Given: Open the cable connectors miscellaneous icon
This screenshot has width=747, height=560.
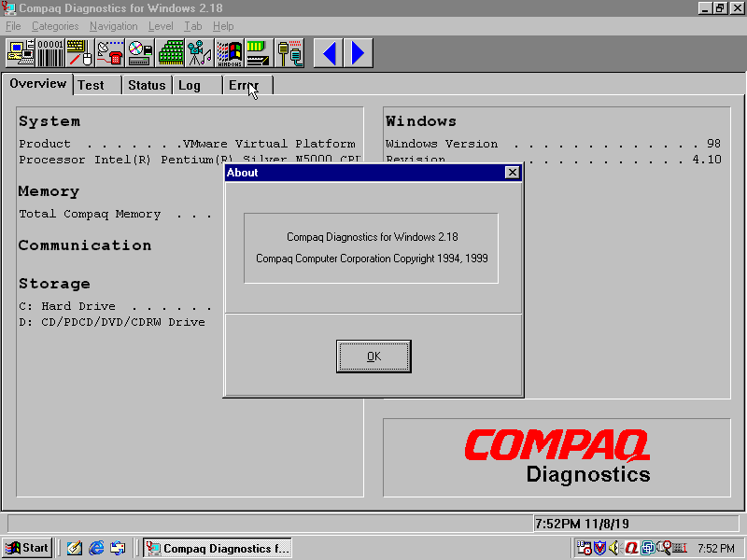Looking at the screenshot, I should pyautogui.click(x=289, y=53).
